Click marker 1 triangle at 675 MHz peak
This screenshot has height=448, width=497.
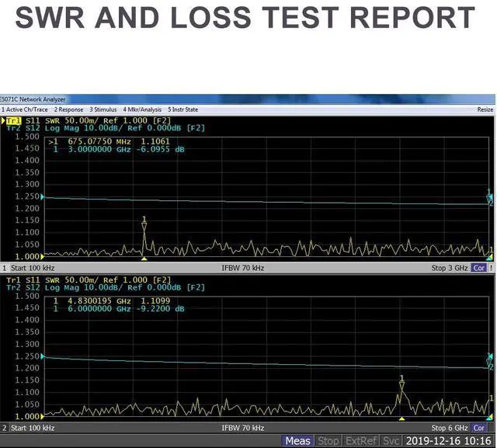(144, 226)
